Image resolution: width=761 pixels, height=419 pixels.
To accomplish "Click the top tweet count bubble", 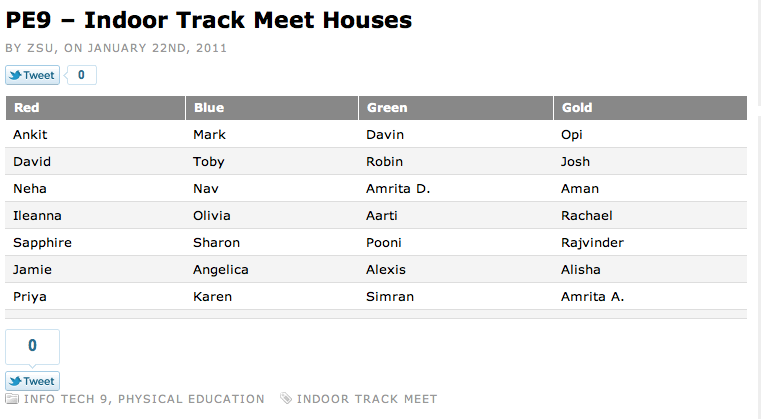I will point(81,75).
